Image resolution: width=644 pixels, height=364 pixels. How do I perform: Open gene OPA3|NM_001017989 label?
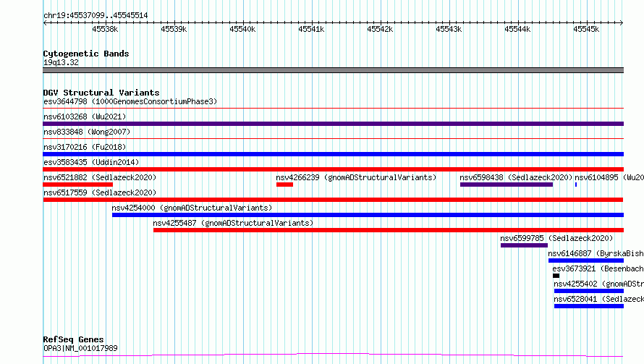[x=80, y=348]
